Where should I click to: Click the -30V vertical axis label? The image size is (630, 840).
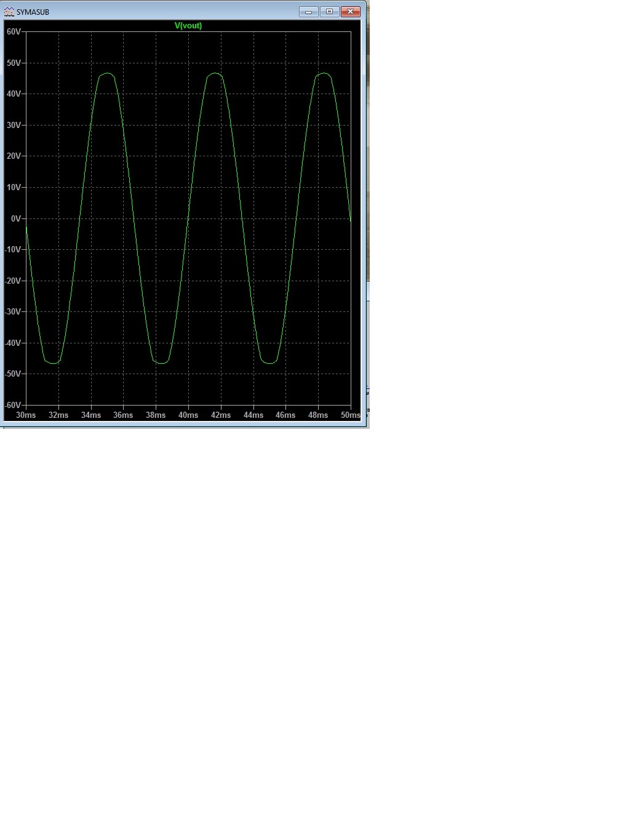13,311
